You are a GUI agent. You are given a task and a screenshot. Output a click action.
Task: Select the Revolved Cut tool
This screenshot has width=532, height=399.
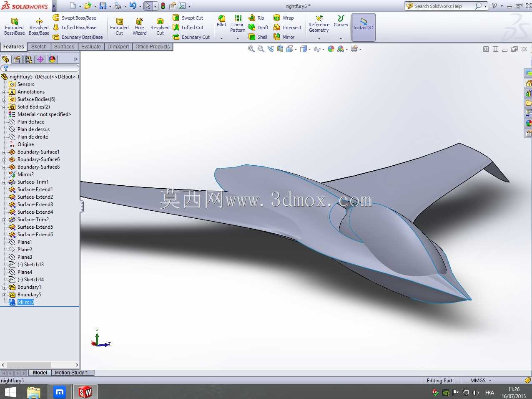point(160,27)
